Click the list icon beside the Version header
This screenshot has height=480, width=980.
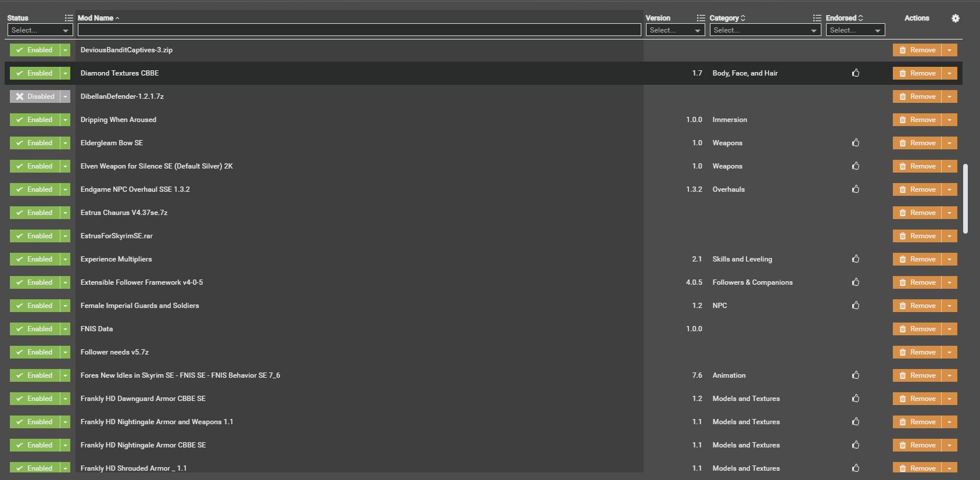coord(701,18)
